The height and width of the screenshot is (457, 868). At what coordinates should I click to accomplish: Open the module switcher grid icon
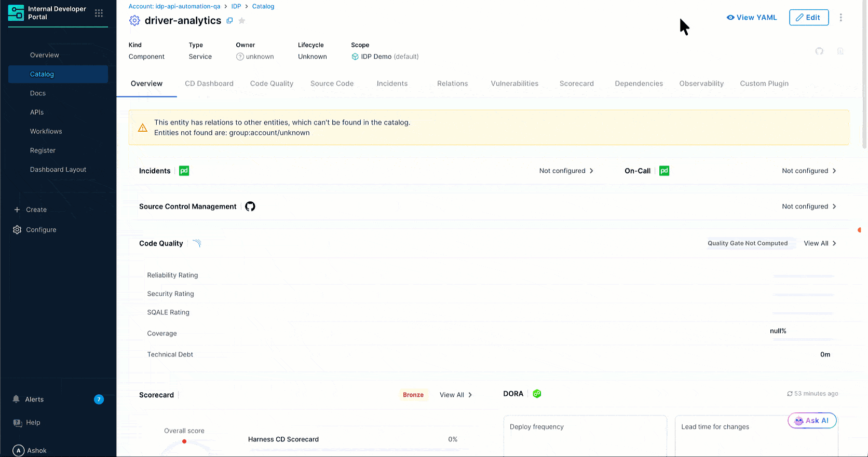tap(99, 13)
